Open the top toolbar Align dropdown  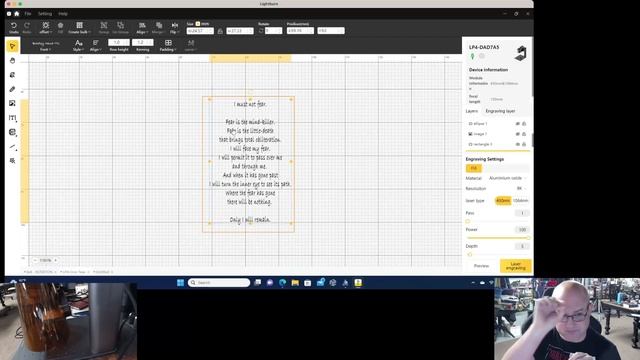tap(142, 28)
